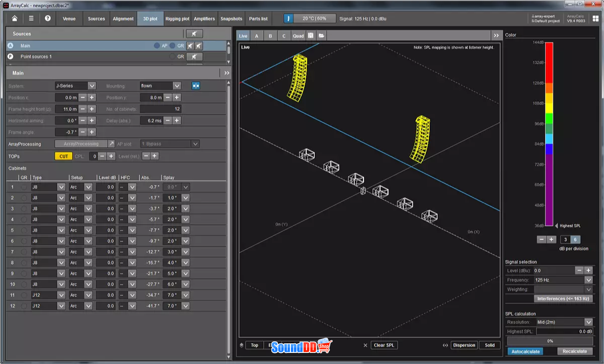
Task: Open the System J-Series dropdown
Action: [x=92, y=86]
